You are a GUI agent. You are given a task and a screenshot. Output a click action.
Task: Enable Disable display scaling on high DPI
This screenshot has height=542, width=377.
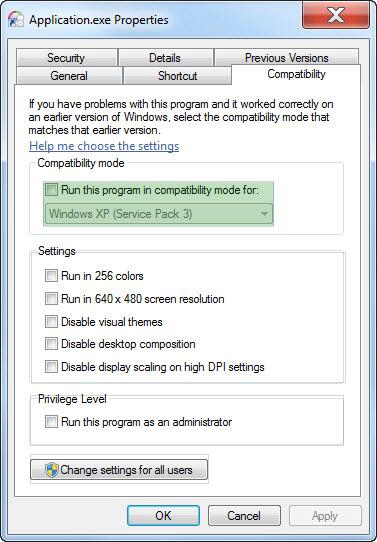(x=51, y=367)
